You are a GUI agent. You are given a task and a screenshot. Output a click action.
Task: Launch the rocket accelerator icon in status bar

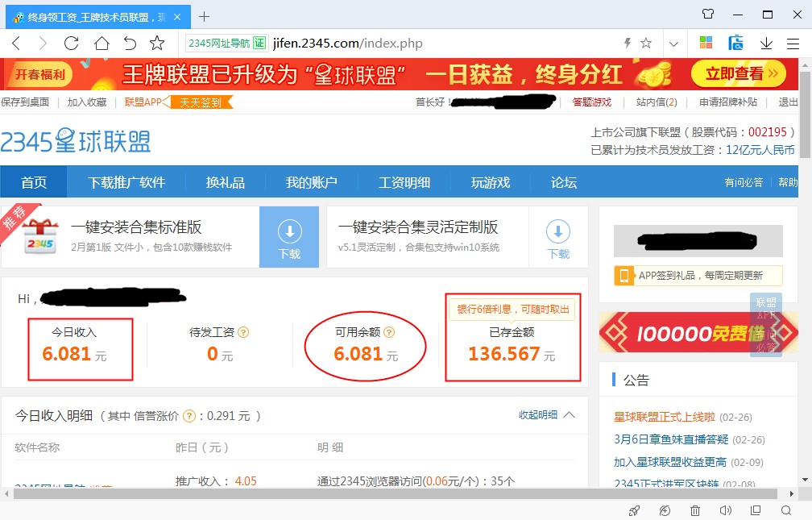click(x=634, y=510)
